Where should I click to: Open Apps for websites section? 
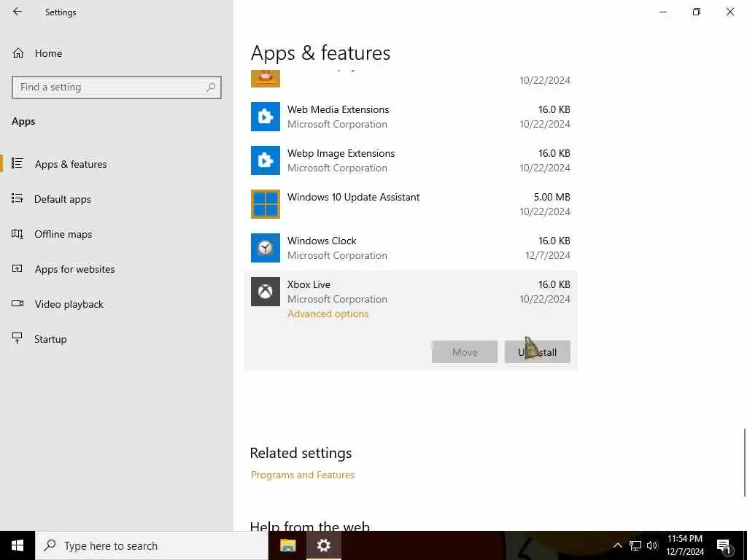75,269
